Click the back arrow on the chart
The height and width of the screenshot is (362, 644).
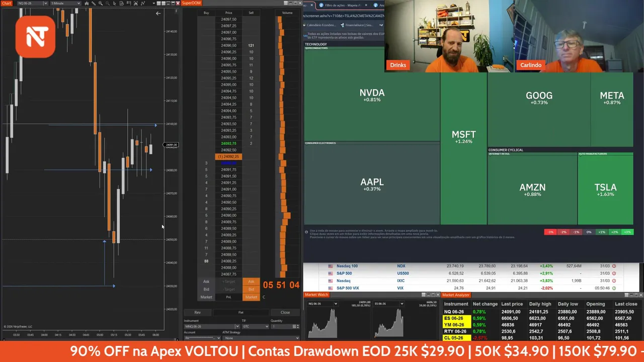pyautogui.click(x=158, y=13)
